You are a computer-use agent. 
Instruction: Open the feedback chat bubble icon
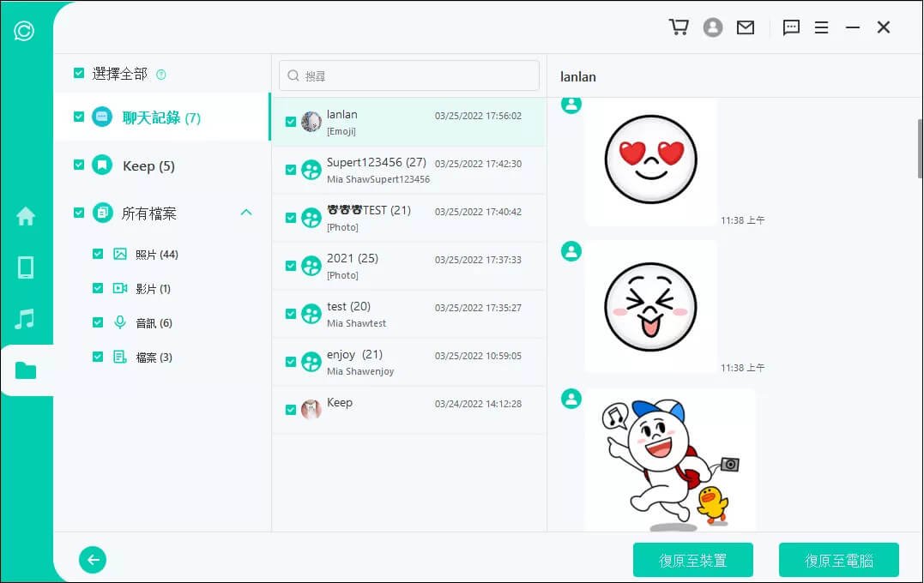coord(791,27)
